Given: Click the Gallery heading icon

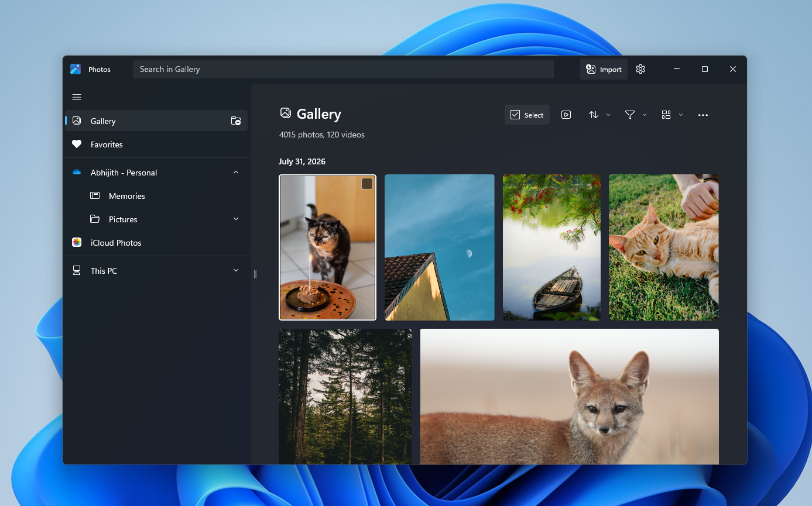Looking at the screenshot, I should coord(285,113).
